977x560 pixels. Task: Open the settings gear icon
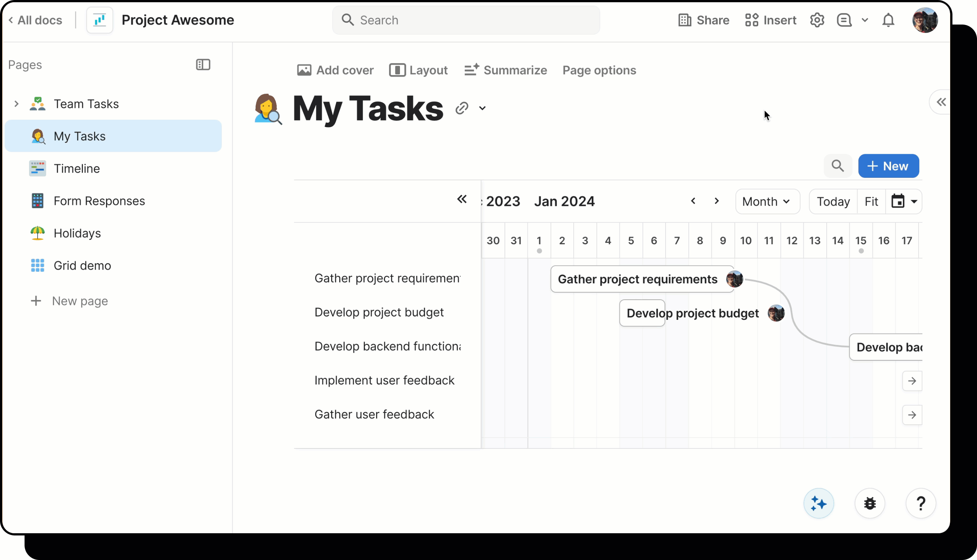[817, 20]
